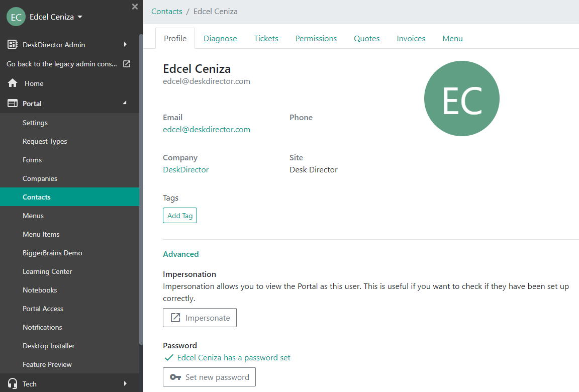Viewport: 579px width, 392px height.
Task: Click the Portal window icon
Action: click(13, 104)
